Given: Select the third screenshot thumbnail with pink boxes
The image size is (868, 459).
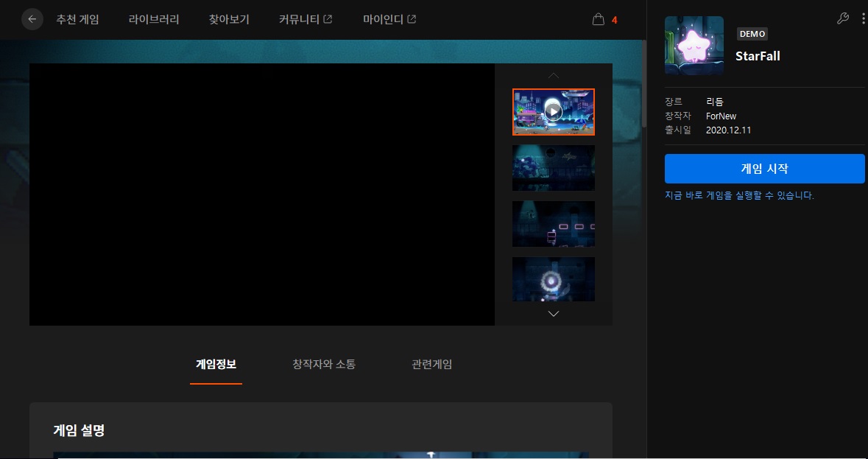Looking at the screenshot, I should click(554, 224).
